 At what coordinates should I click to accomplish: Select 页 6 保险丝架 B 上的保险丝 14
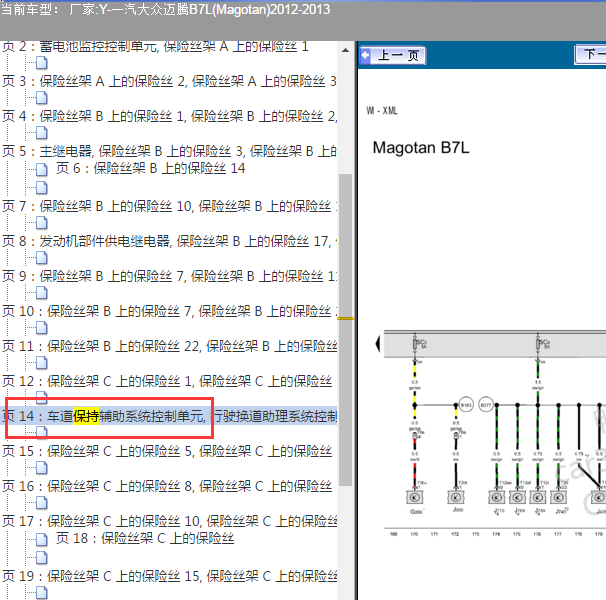(x=150, y=168)
